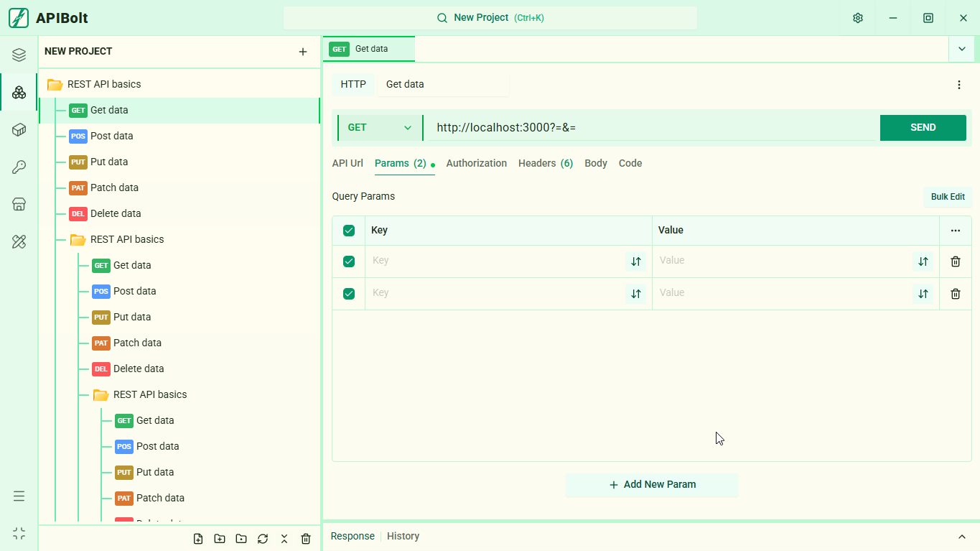Click the refresh icon below project tree

pyautogui.click(x=263, y=539)
